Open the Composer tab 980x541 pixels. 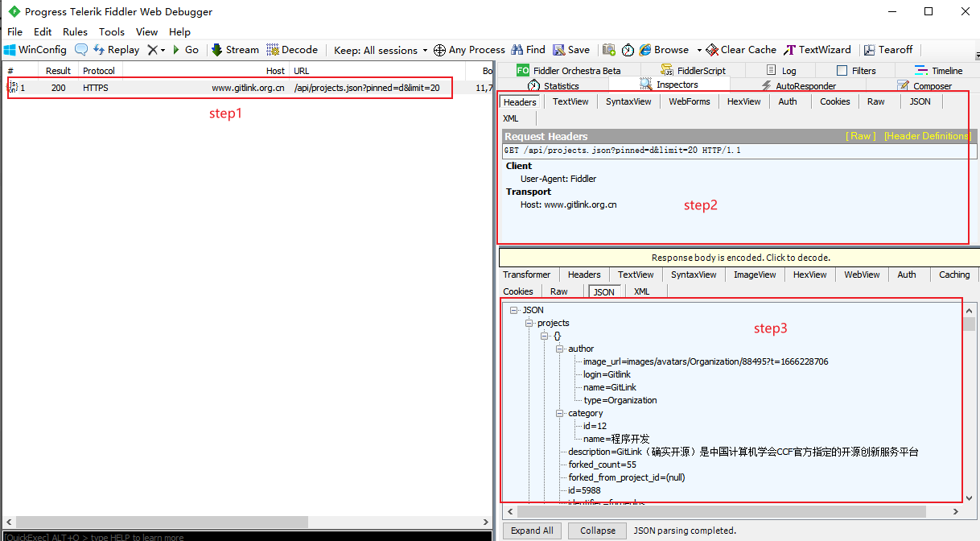click(924, 85)
